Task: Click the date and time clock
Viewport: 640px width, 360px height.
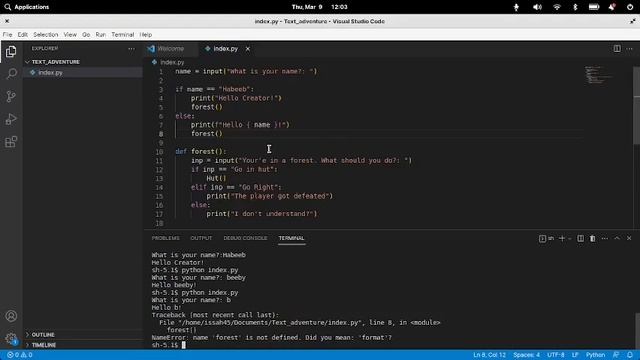Action: 320,7
